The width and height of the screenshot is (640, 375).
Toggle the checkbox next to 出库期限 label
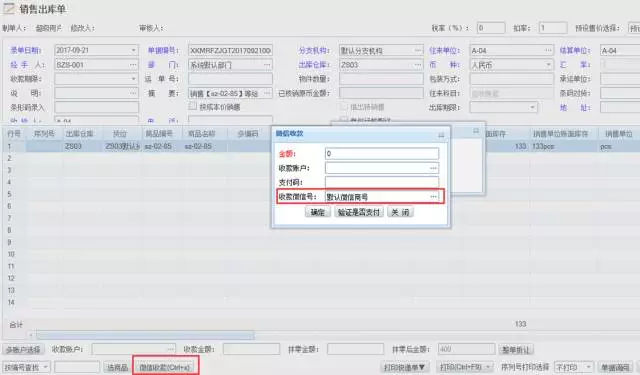344,107
